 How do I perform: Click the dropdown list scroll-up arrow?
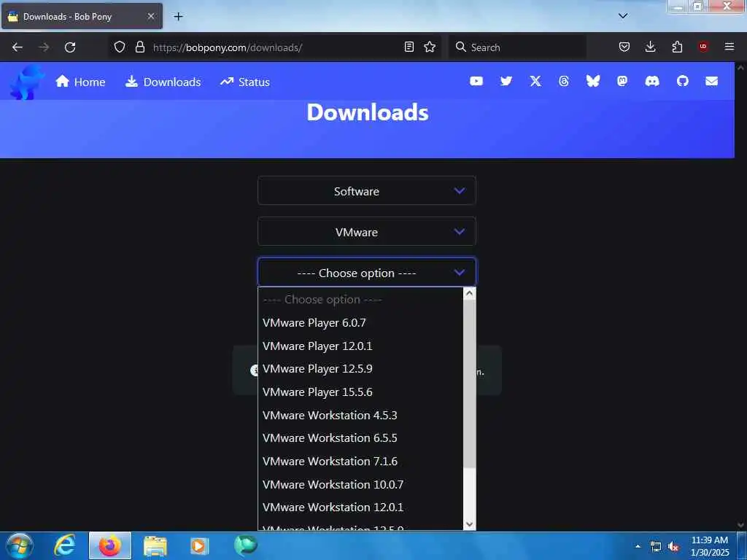pyautogui.click(x=469, y=293)
